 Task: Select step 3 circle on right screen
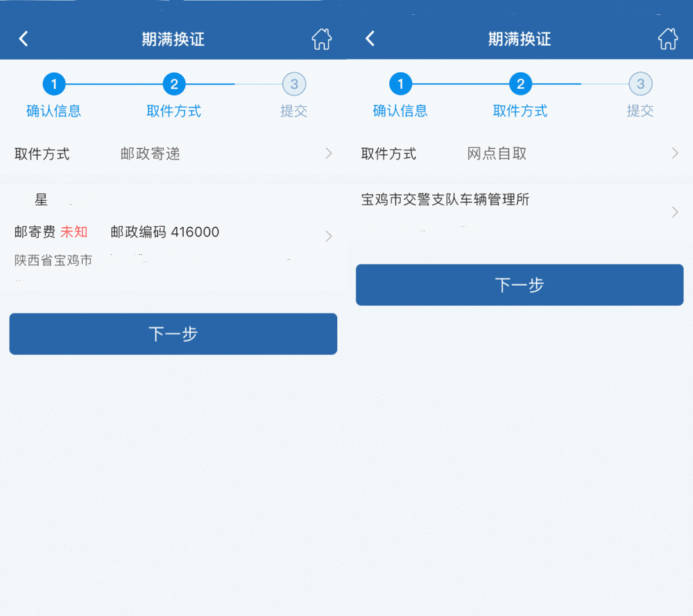pyautogui.click(x=640, y=84)
